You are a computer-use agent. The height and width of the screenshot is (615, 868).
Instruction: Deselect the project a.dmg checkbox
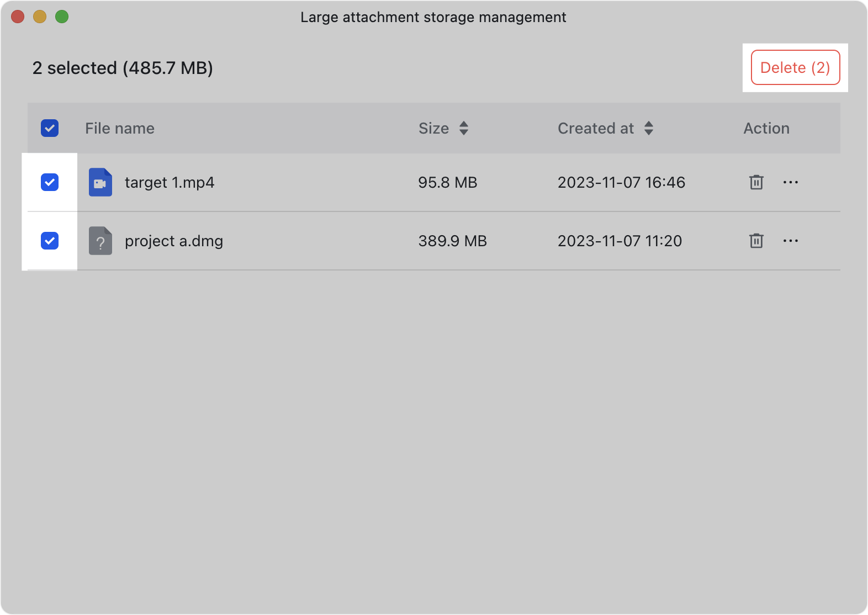(x=50, y=241)
